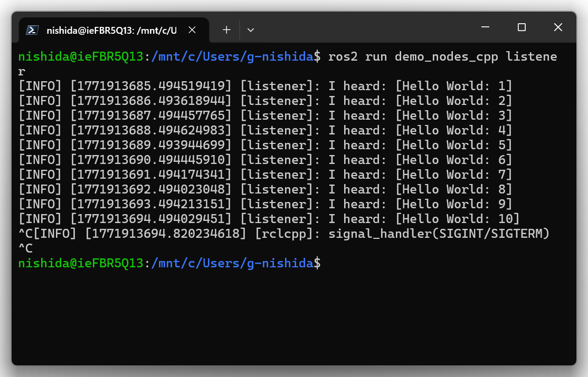Click the terminal icon in the tab
588x377 pixels.
[32, 30]
